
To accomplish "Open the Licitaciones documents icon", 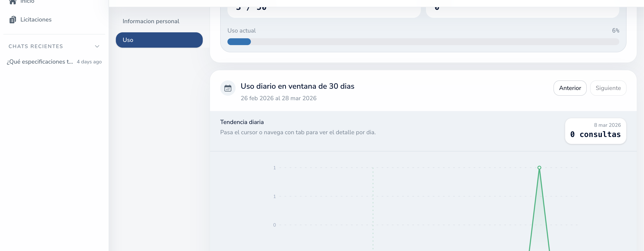I will pos(13,20).
